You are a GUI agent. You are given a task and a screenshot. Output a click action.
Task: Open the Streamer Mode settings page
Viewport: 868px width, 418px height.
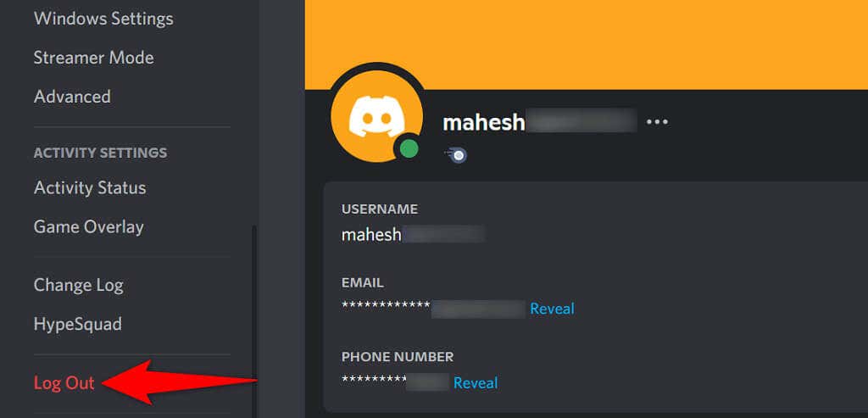tap(93, 58)
